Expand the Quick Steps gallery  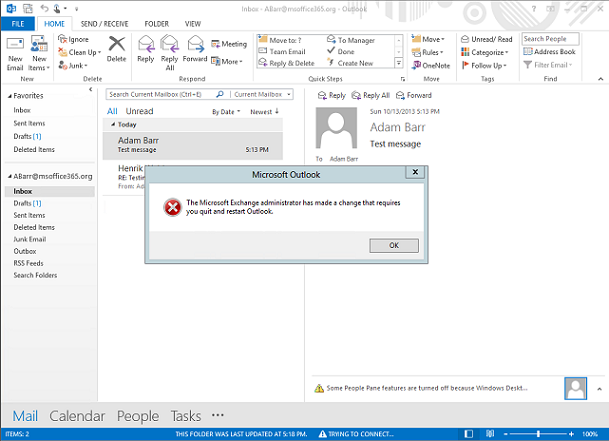(398, 63)
